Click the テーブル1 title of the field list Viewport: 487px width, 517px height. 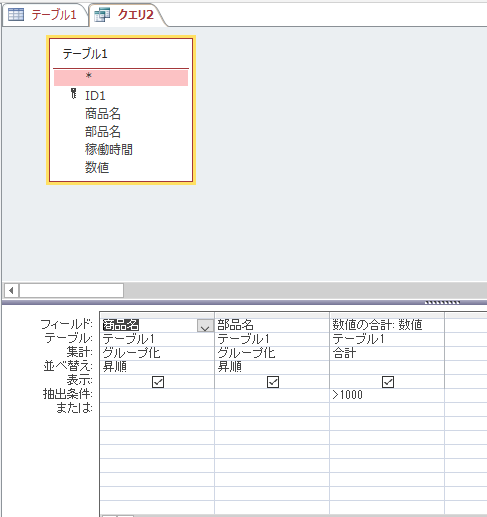click(x=85, y=54)
